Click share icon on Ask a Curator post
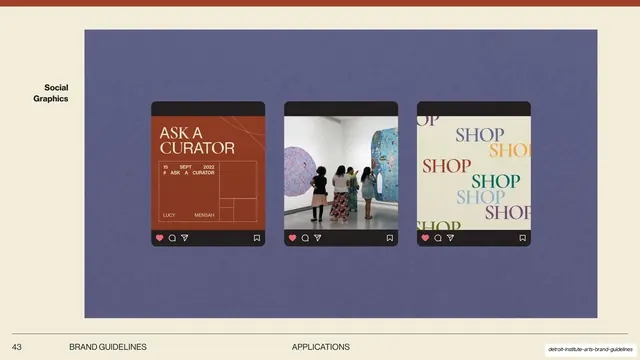Screen dimensions: 640x360 [x=184, y=238]
